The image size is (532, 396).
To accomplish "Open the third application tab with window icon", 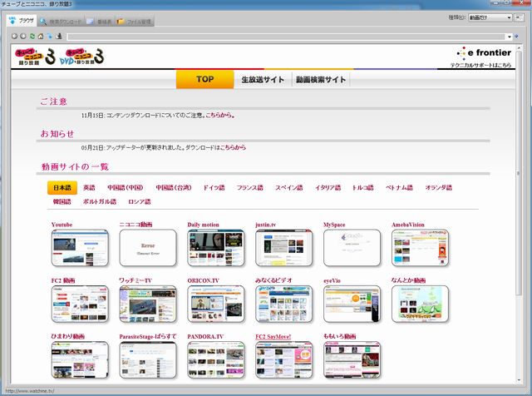I will [x=99, y=22].
